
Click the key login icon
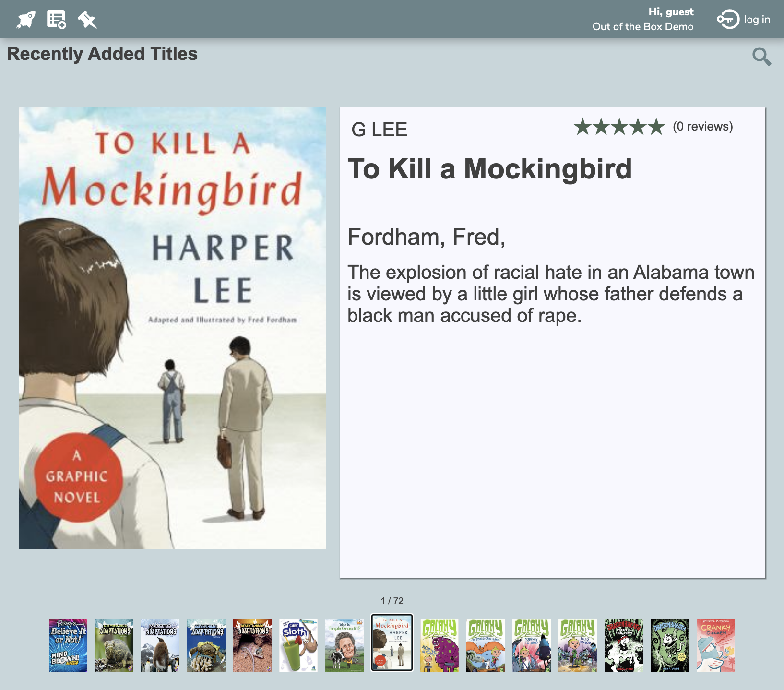pos(728,20)
